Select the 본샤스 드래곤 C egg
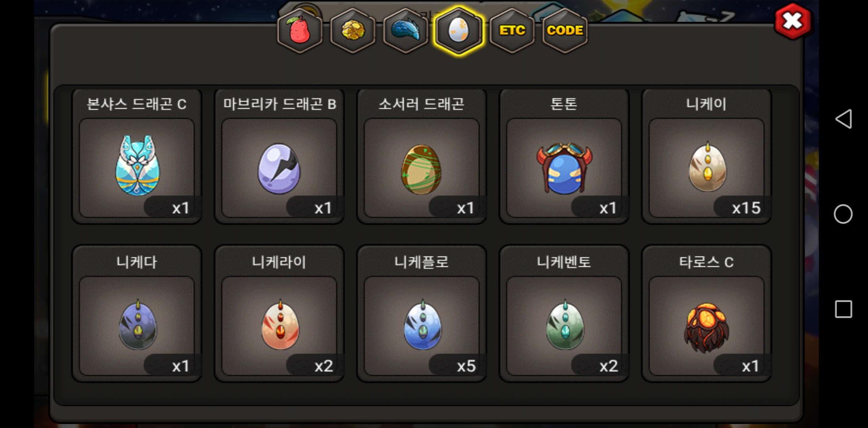Viewport: 868px width, 428px height. pos(137,157)
